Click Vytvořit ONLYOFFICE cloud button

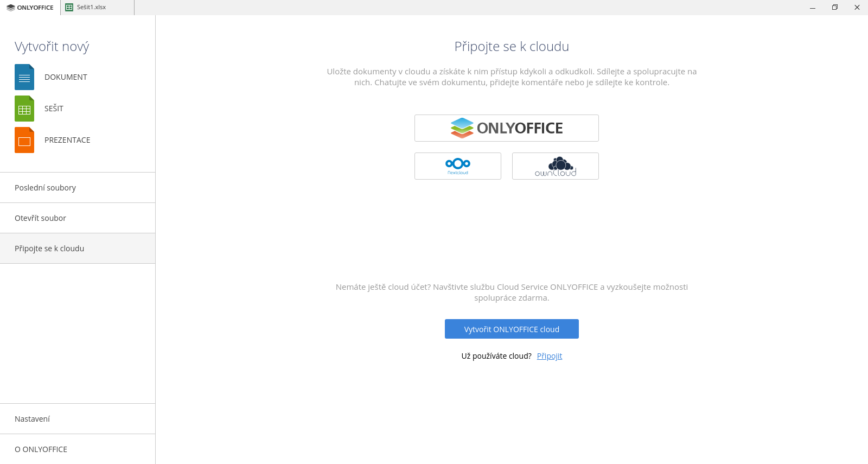pos(512,329)
